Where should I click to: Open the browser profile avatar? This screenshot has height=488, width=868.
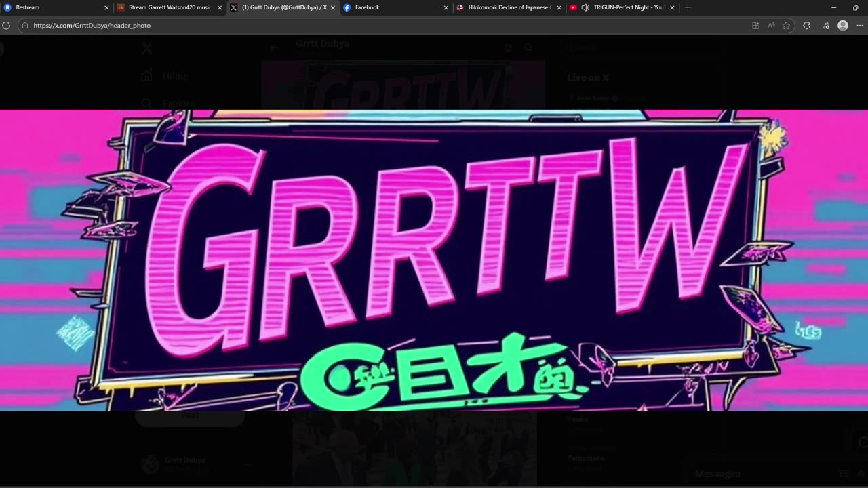(843, 25)
